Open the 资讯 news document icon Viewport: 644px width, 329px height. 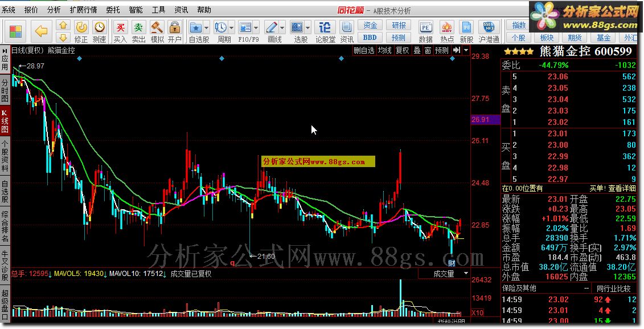[x=346, y=27]
